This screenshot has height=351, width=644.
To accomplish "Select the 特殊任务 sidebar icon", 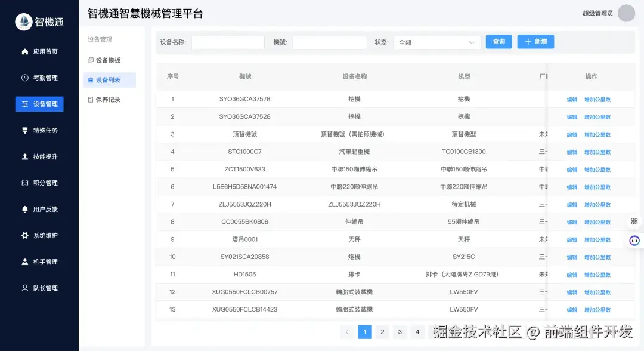I will point(22,130).
